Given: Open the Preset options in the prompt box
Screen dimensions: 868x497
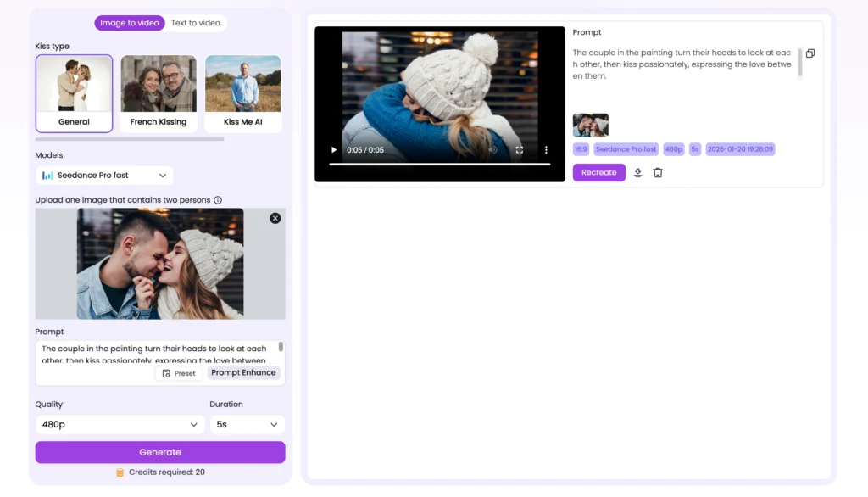Looking at the screenshot, I should coord(179,372).
